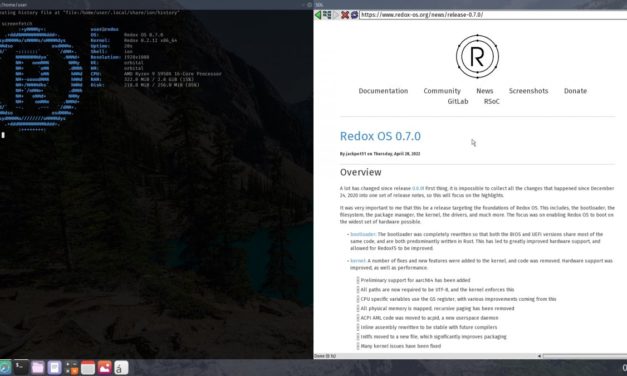Go back in the NetSurf browser
627x376 pixels.
pos(318,15)
